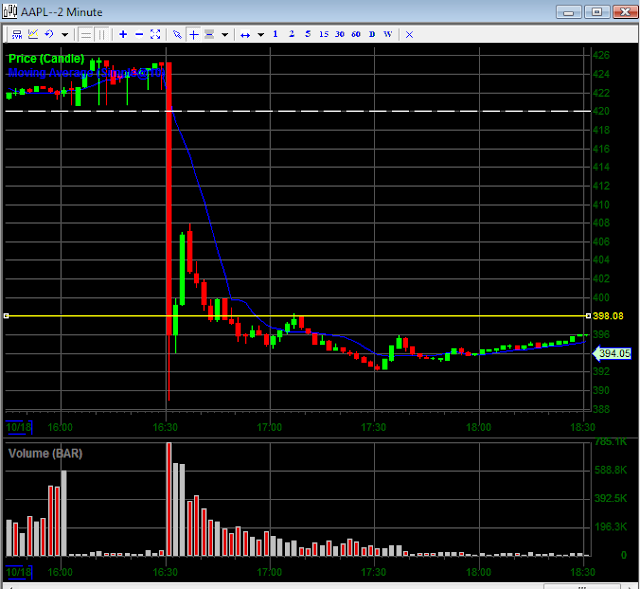Screen dimensions: 640x589
Task: Click the 420 price axis label
Action: tap(601, 111)
